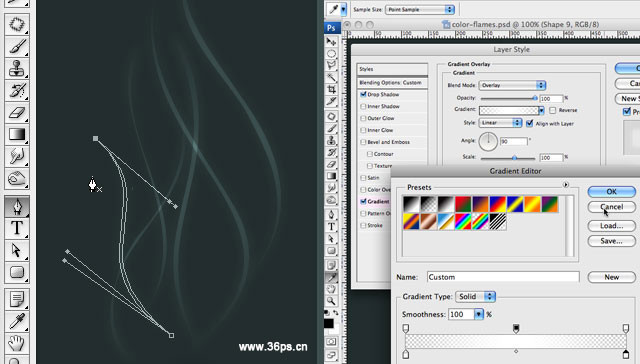This screenshot has width=640, height=364.
Task: Click the Gradient Overlay preview swatch
Action: point(509,110)
